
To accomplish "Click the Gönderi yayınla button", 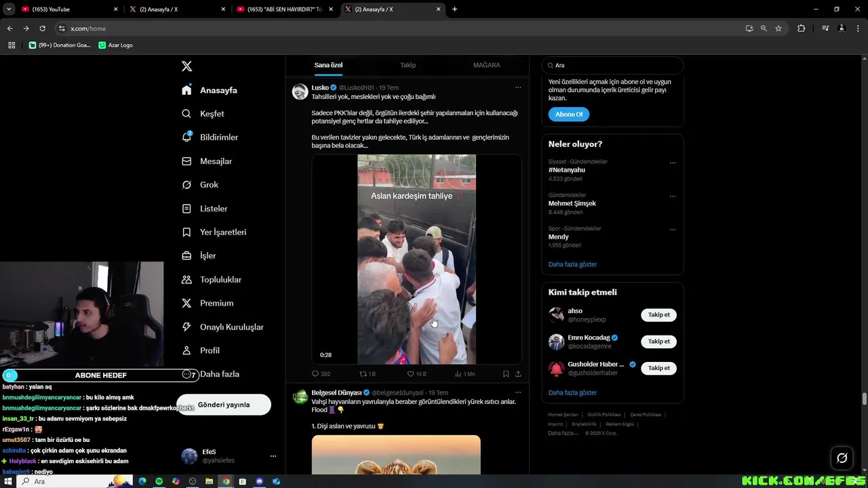I will click(224, 405).
